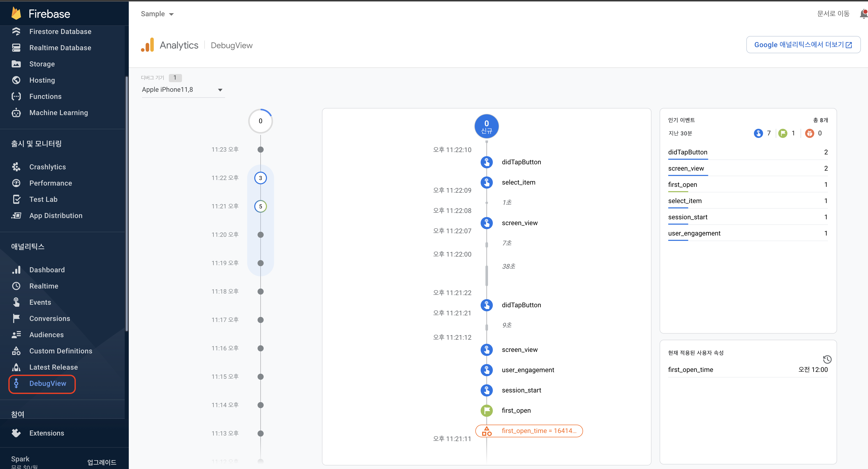Viewport: 868px width, 469px height.
Task: Click the Firebase logo icon
Action: pyautogui.click(x=16, y=13)
